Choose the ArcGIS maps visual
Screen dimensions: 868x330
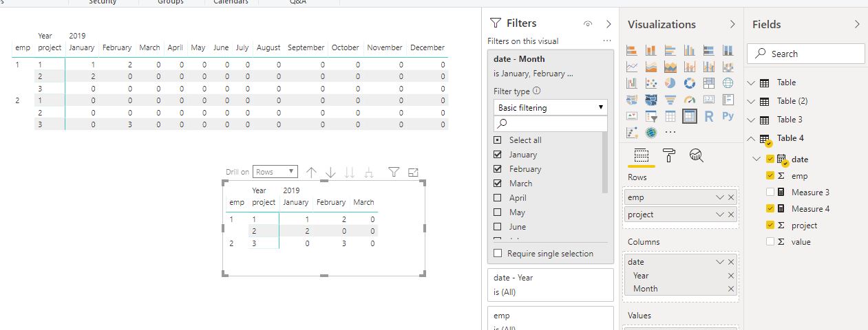[x=651, y=133]
